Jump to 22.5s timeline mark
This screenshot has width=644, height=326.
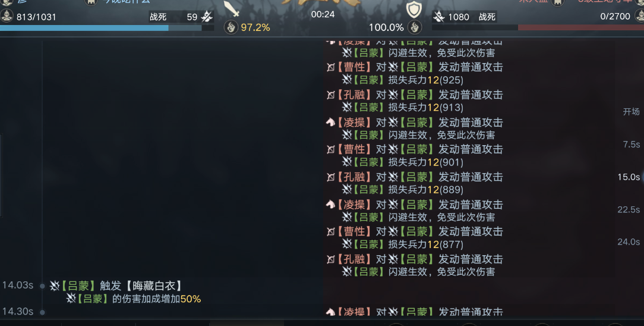click(629, 209)
